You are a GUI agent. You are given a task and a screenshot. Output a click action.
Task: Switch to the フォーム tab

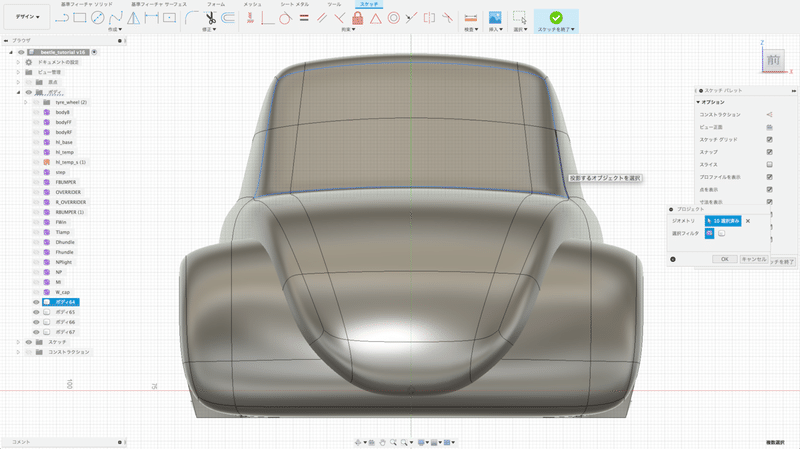[x=216, y=4]
